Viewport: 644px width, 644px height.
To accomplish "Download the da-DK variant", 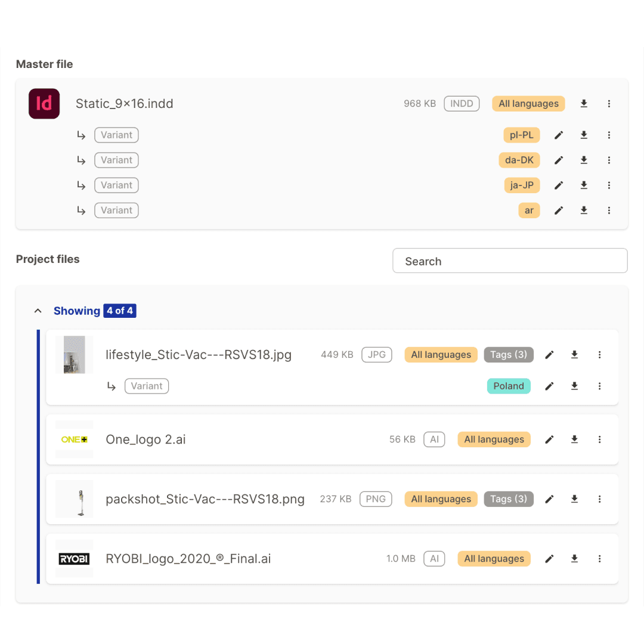I will [584, 160].
